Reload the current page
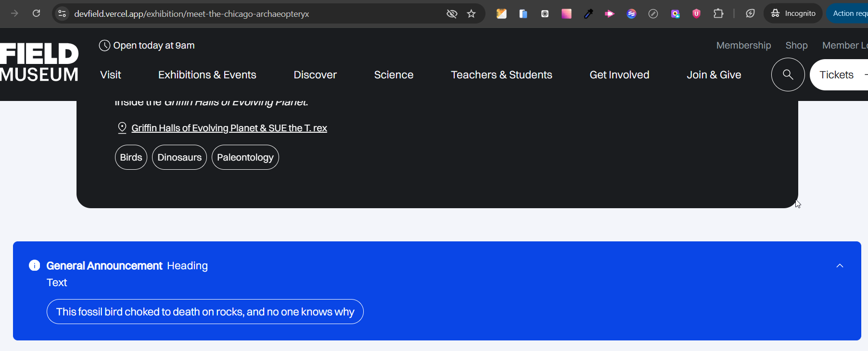The width and height of the screenshot is (868, 351). (36, 13)
